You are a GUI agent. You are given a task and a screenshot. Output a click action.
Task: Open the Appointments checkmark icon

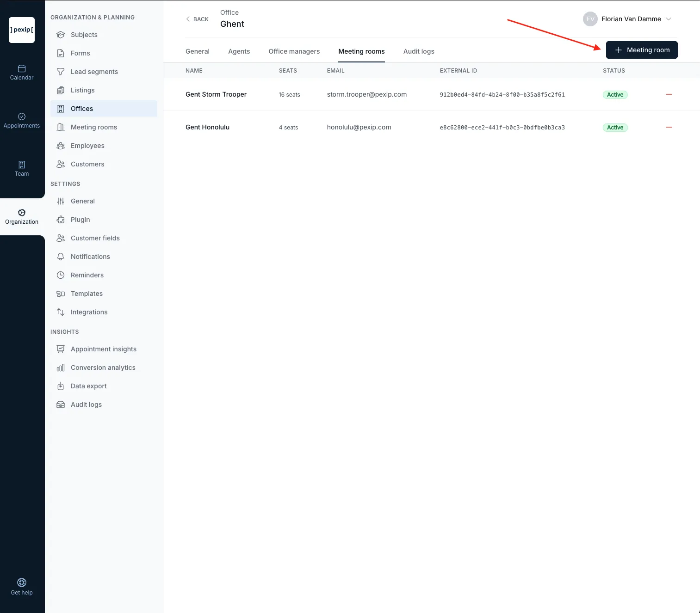click(x=22, y=116)
